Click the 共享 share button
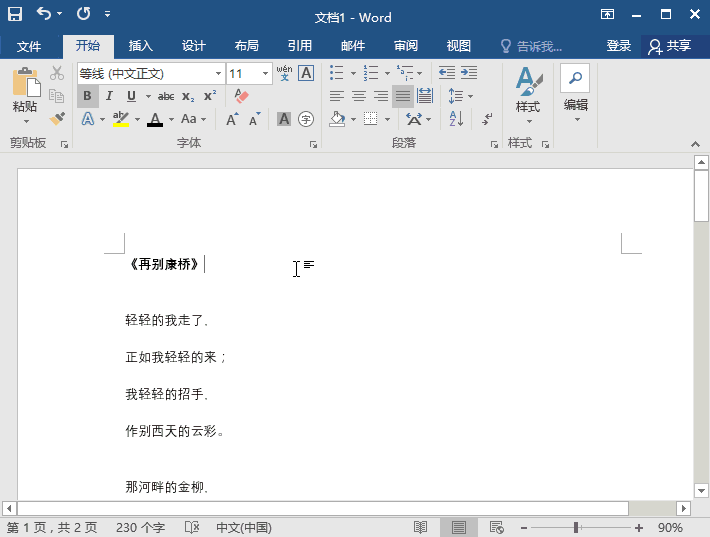Screen dimensions: 710x537 click(x=670, y=46)
